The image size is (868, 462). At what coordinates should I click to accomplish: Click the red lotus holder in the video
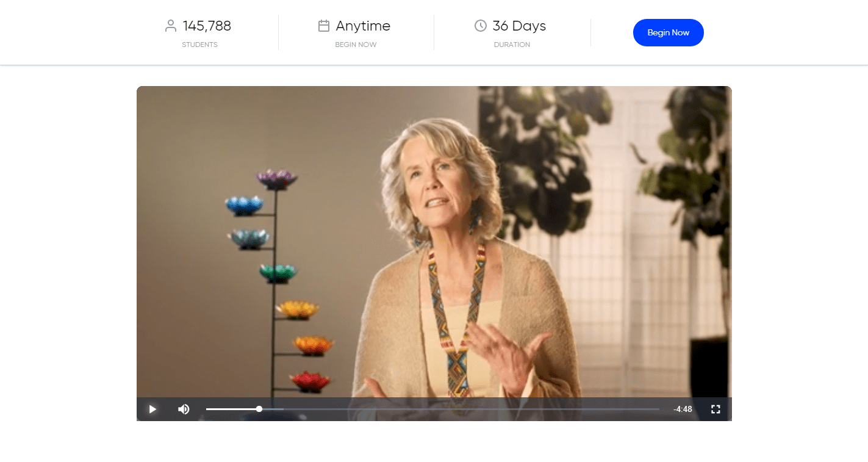coord(309,381)
